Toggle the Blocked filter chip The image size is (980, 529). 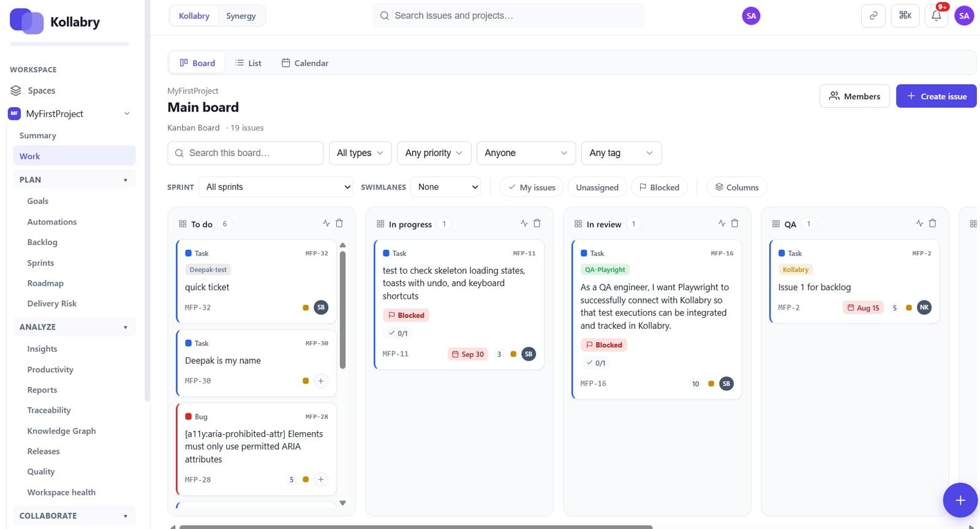click(x=659, y=187)
